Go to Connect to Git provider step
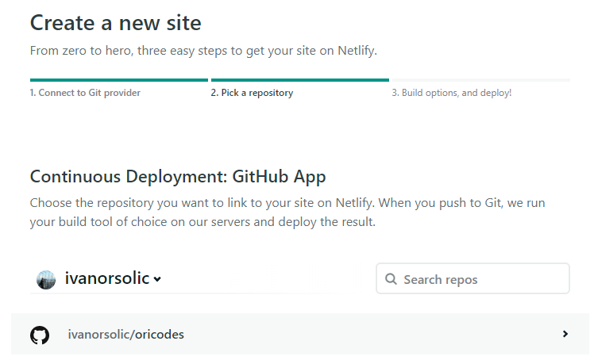The image size is (594, 364). (x=85, y=93)
